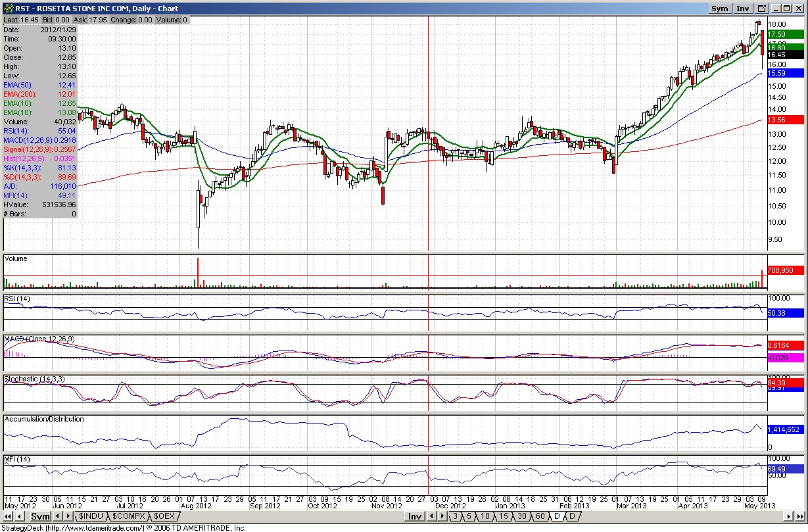808x532 pixels.
Task: Close the RST chart window
Action: tap(799, 9)
